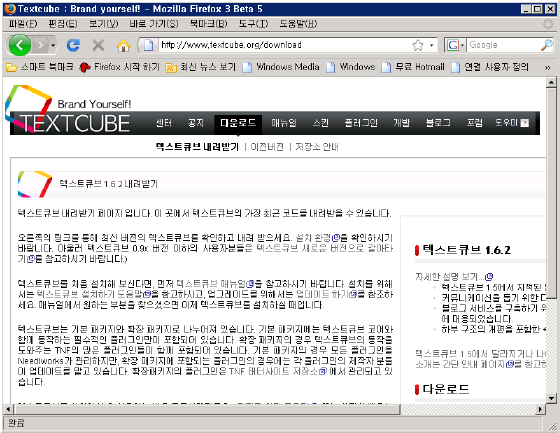The image size is (559, 433).
Task: Open the 도구(T) menu
Action: tap(253, 24)
